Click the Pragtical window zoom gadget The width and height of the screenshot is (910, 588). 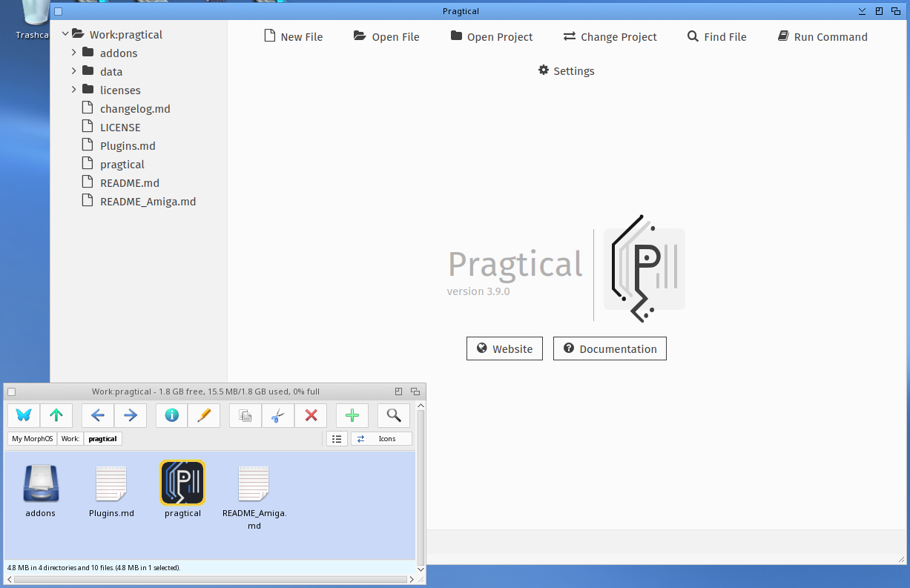click(x=879, y=11)
